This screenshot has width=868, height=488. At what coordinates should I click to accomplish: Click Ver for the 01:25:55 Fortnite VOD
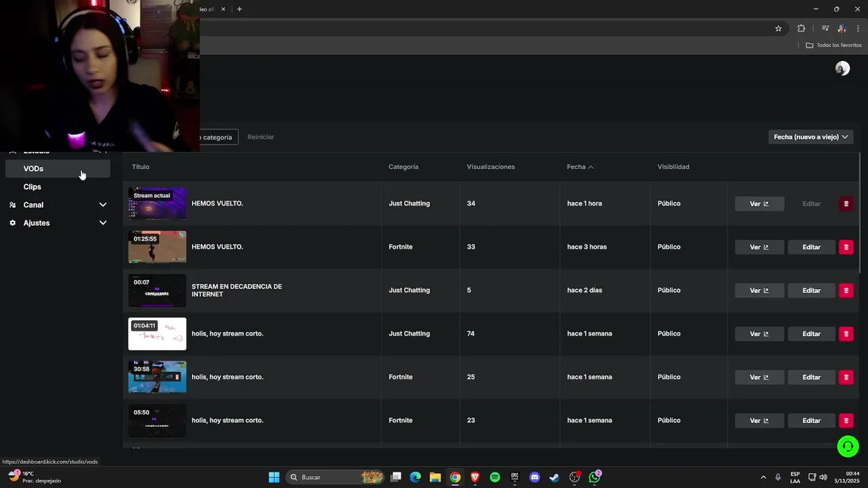(759, 247)
